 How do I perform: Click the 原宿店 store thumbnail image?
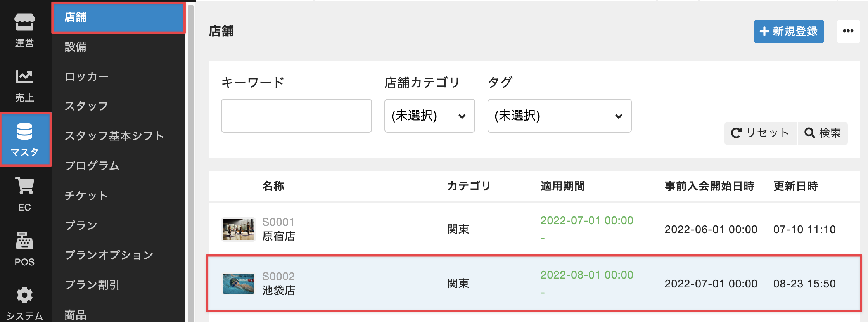point(239,229)
